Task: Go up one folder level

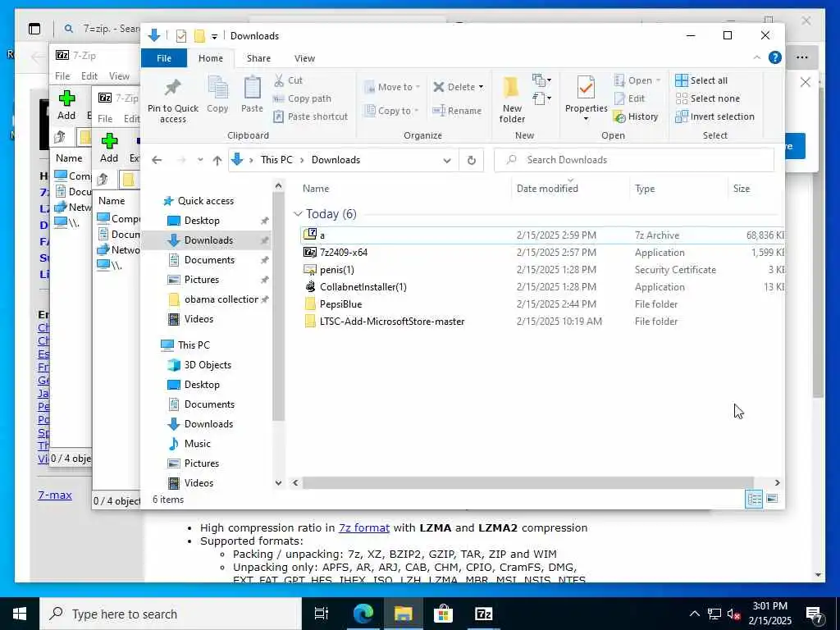Action: 217,160
